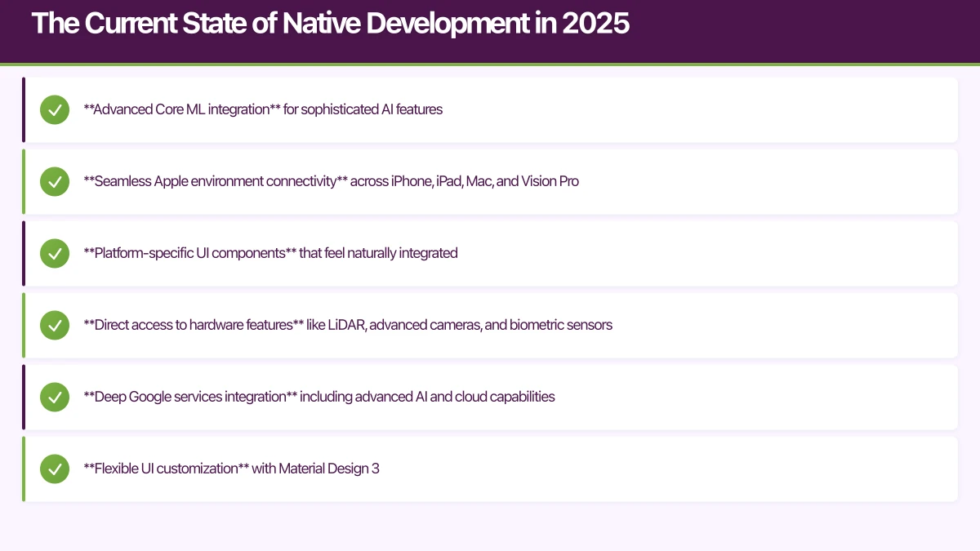Click the checkmark beside Flexible UI customization
This screenshot has height=551, width=980.
click(x=54, y=469)
